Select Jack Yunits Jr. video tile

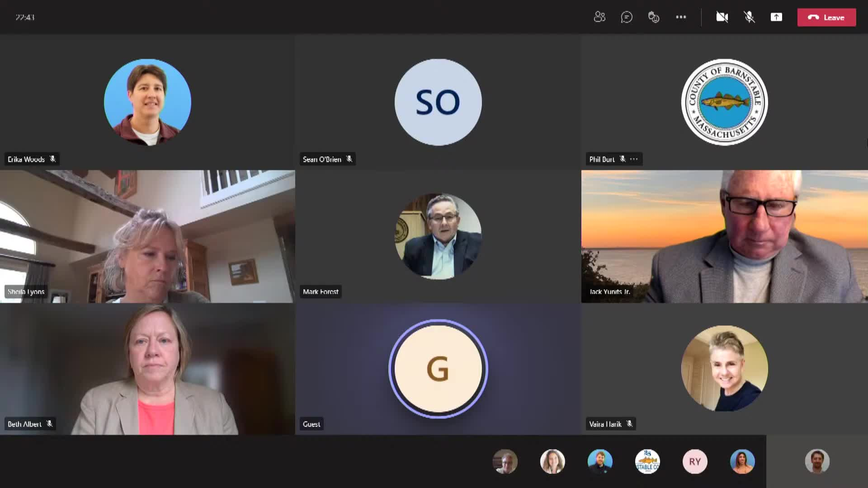coord(724,236)
